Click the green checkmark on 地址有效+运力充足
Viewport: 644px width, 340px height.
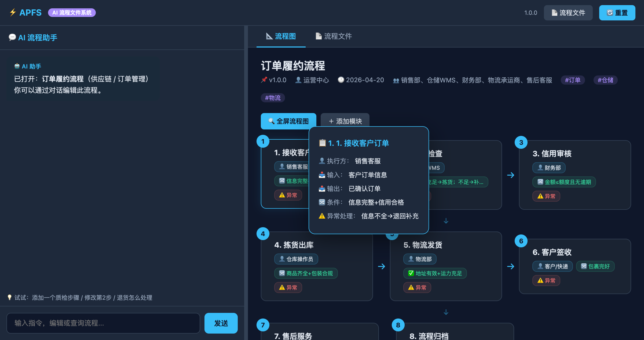click(x=411, y=273)
